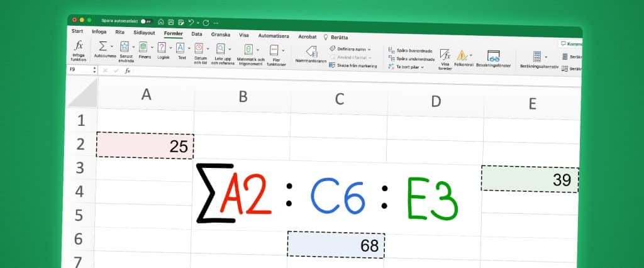The width and height of the screenshot is (644, 268).
Task: Expand the Definiera namn dropdown
Action: tap(369, 49)
